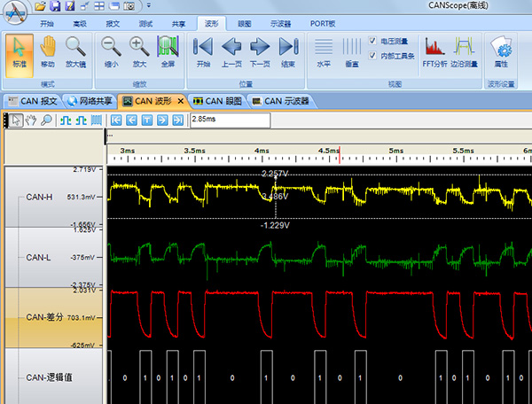Close the CAN 波形 tab
The image size is (532, 404).
181,101
